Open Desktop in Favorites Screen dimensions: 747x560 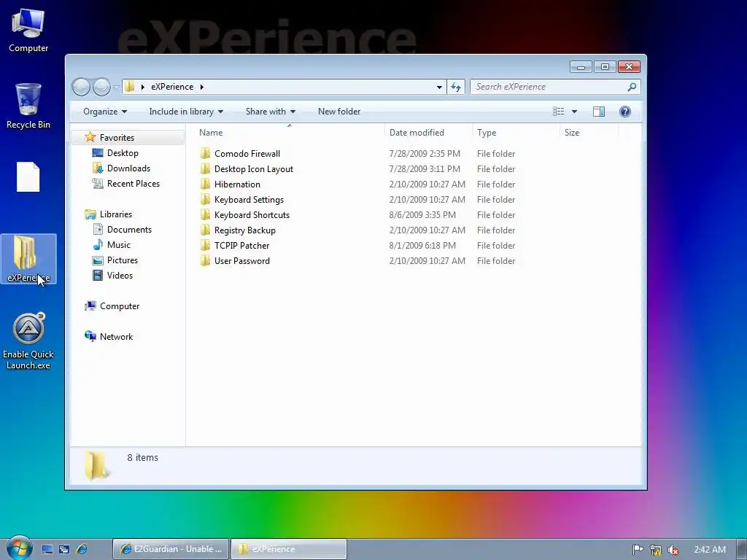[123, 153]
